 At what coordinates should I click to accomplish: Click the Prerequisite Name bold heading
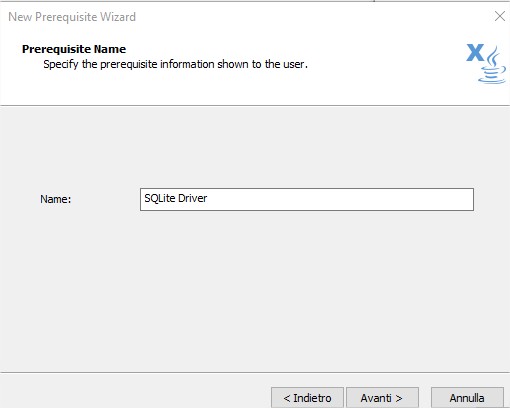(x=74, y=49)
